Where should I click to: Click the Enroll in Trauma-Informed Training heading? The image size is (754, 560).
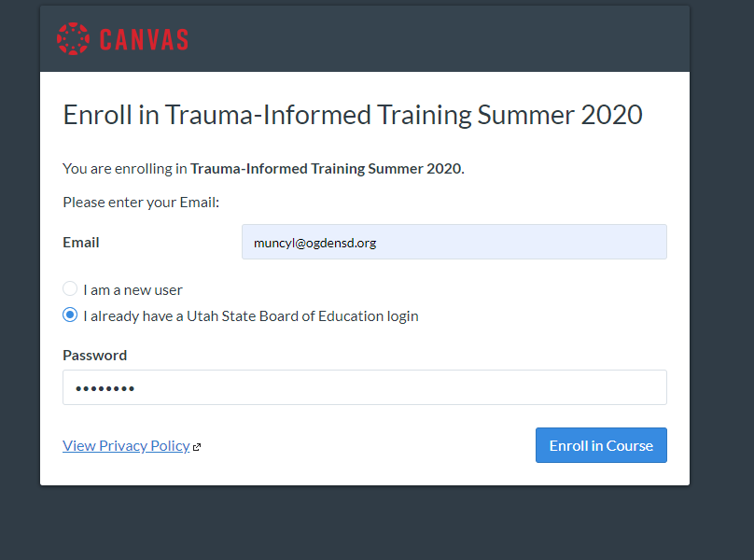[x=352, y=115]
